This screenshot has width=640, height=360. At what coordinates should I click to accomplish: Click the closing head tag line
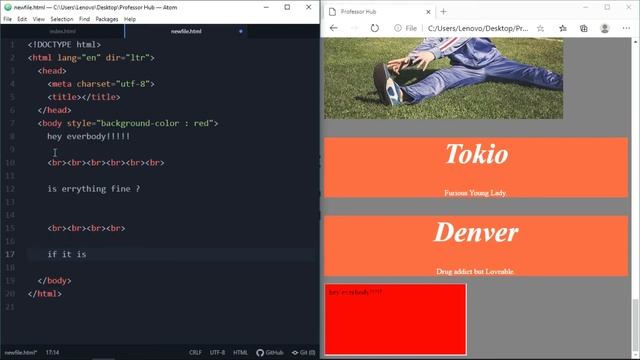[54, 110]
